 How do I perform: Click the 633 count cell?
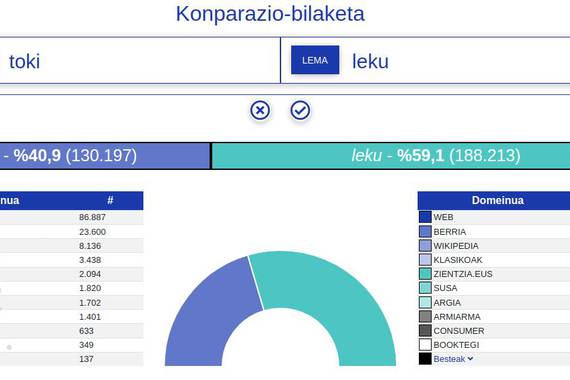(86, 331)
